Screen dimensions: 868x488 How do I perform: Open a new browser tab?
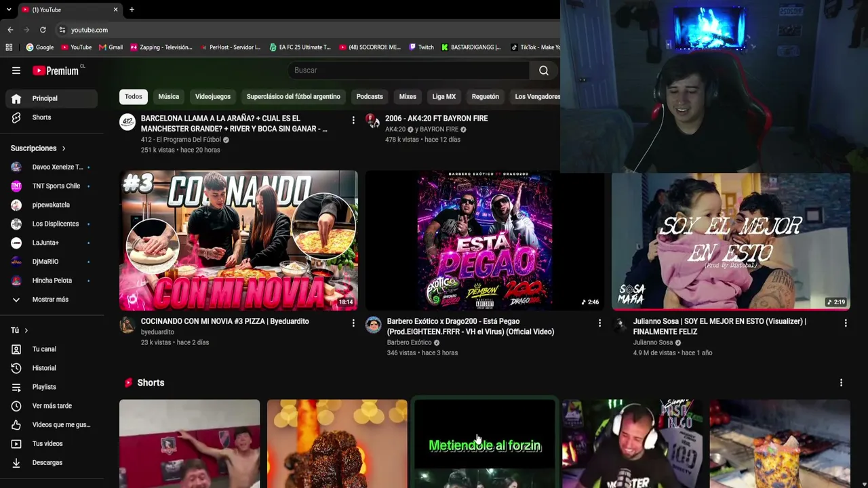132,9
